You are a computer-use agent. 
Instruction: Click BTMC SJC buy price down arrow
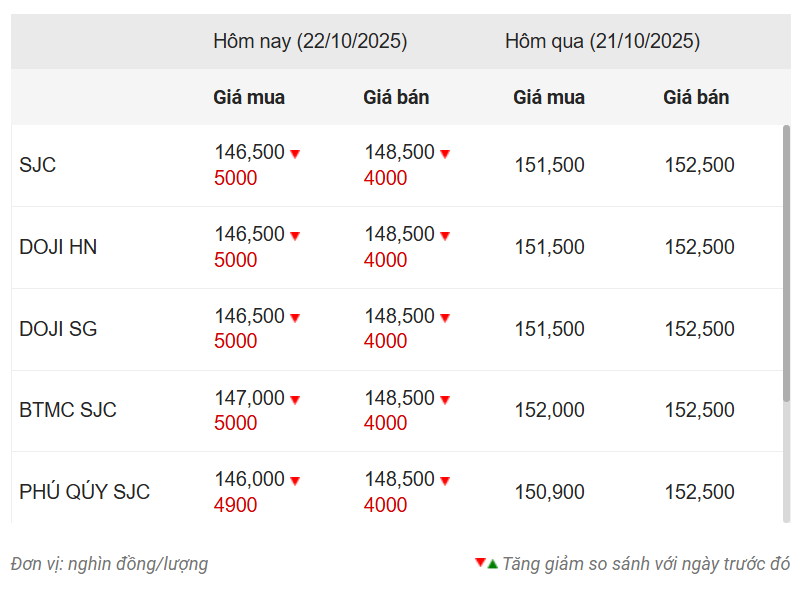pyautogui.click(x=295, y=400)
